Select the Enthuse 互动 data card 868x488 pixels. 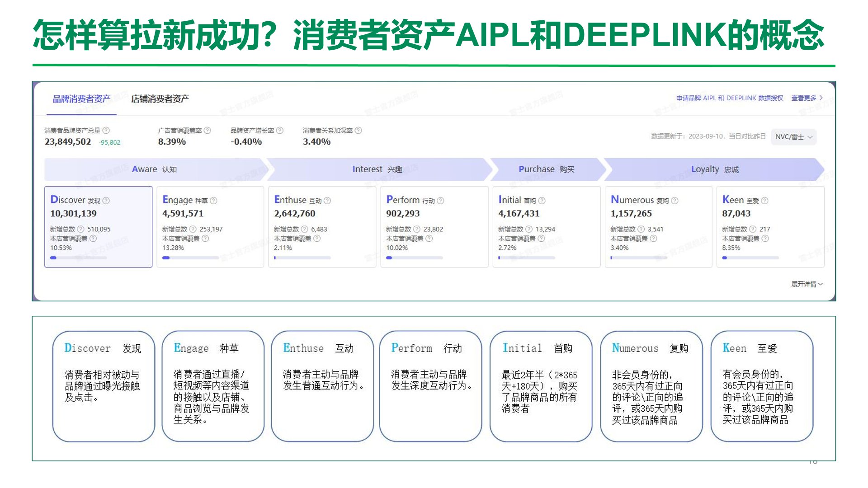pyautogui.click(x=322, y=227)
